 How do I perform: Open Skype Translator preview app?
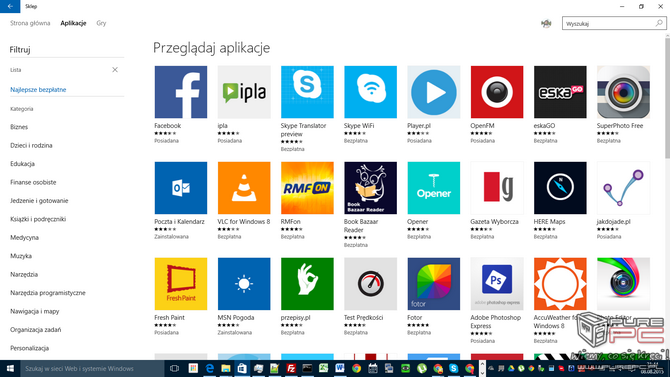[307, 92]
